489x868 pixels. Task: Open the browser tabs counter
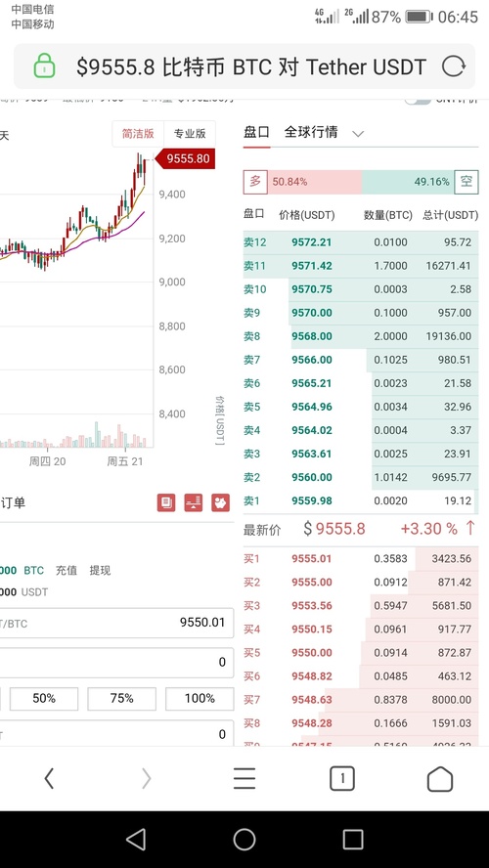(x=342, y=778)
